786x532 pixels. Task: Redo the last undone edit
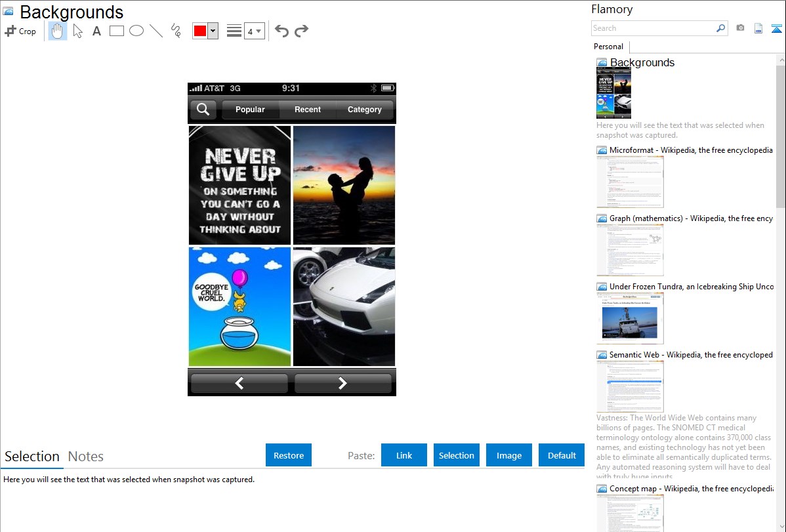(x=301, y=31)
